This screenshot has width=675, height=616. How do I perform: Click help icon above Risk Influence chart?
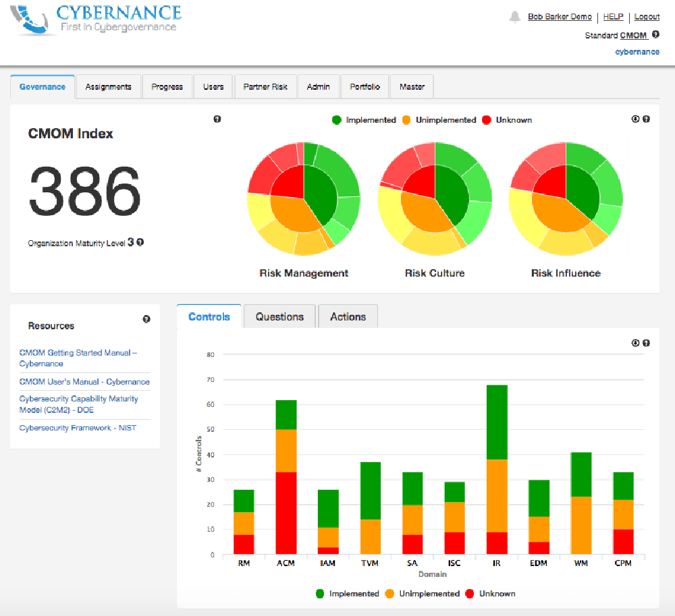pyautogui.click(x=646, y=119)
